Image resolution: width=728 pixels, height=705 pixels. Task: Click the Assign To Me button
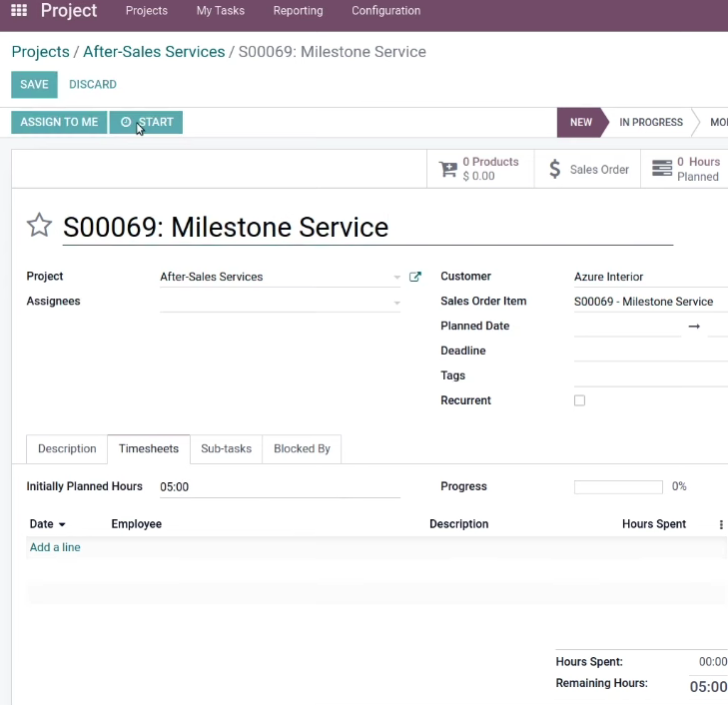pyautogui.click(x=59, y=122)
